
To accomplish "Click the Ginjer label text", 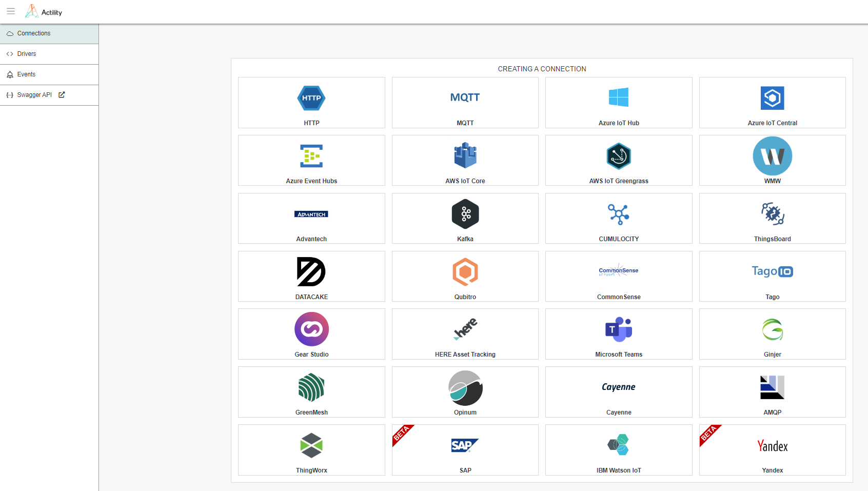I will 773,355.
